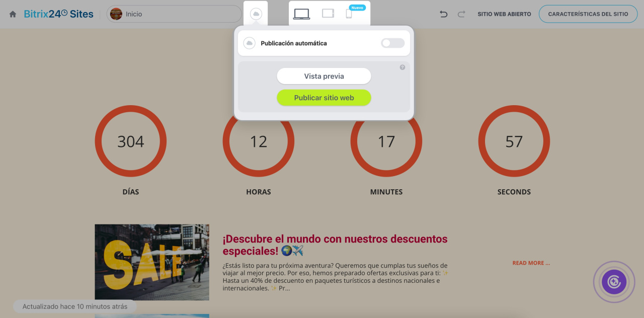This screenshot has height=318, width=644.
Task: Click the Inicio page avatar thumbnail
Action: point(116,14)
